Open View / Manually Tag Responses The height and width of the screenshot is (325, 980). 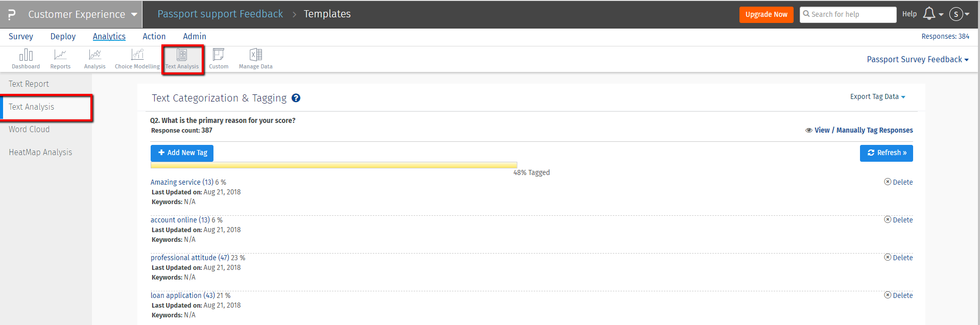click(863, 130)
